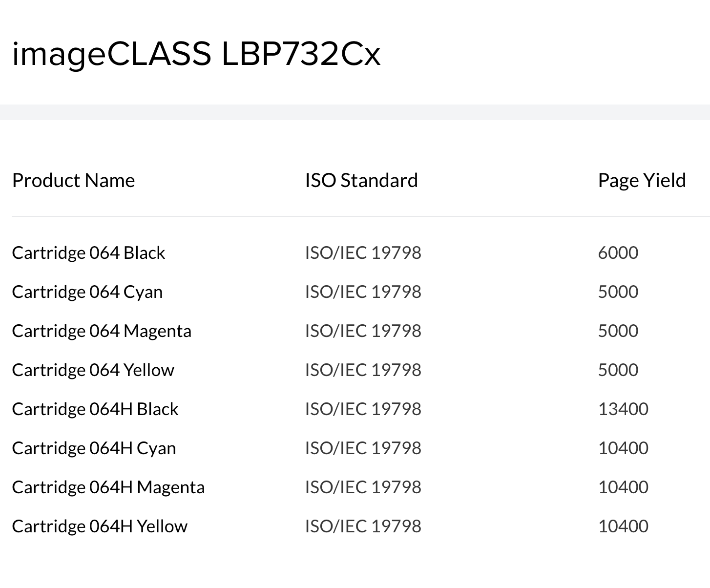Select the Cartridge 064 Cyan entry
The image size is (710, 588).
pyautogui.click(x=87, y=292)
